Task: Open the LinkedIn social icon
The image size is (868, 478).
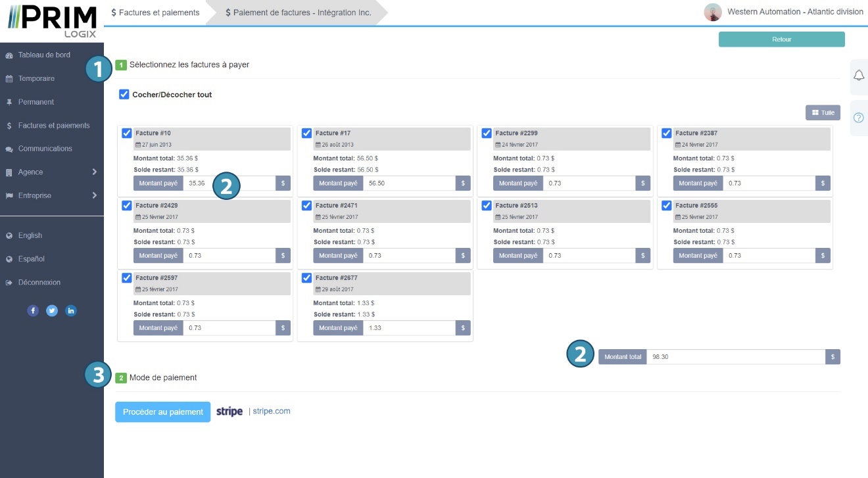Action: pyautogui.click(x=71, y=311)
